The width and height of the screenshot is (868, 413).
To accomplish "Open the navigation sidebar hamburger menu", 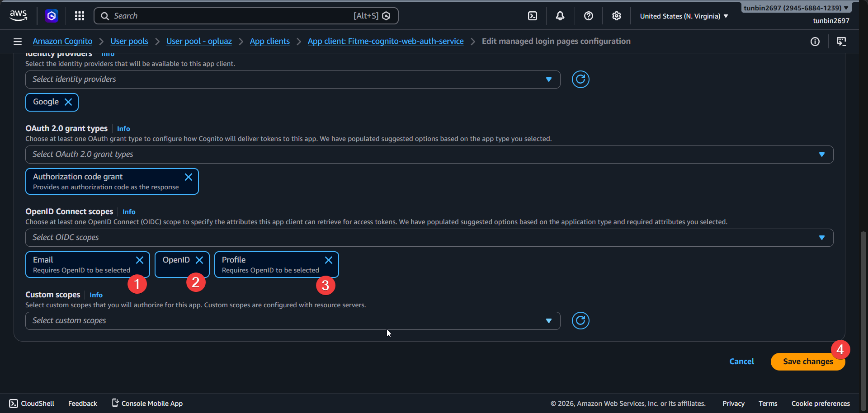I will point(17,41).
